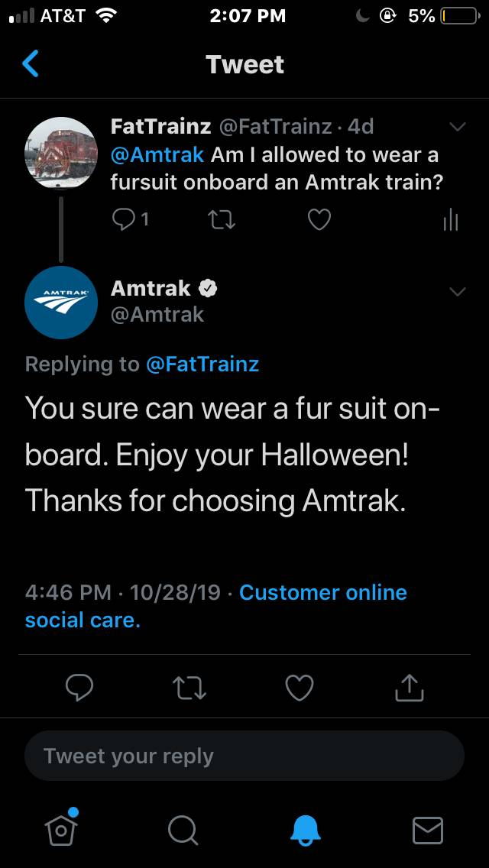
Task: Go back using the blue chevron
Action: click(x=29, y=64)
